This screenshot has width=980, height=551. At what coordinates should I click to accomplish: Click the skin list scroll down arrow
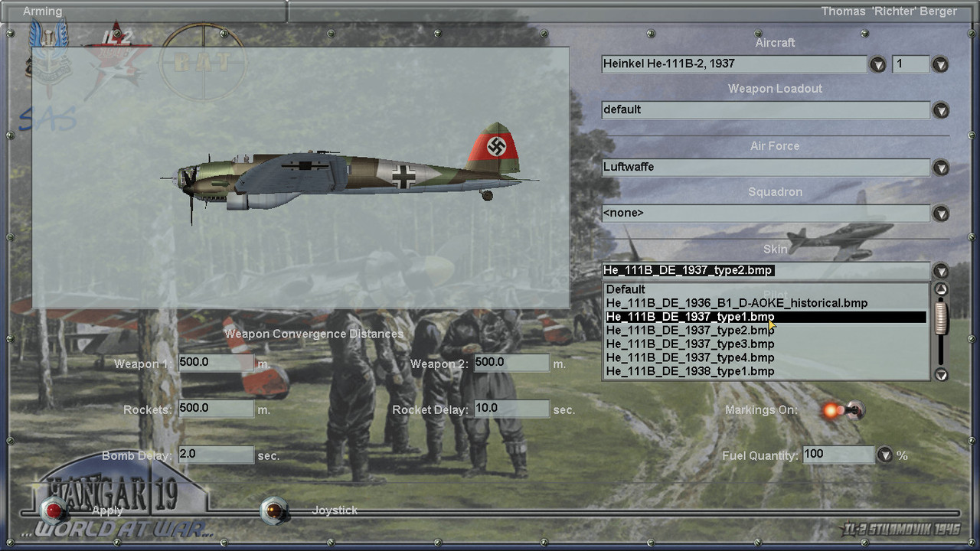[941, 374]
